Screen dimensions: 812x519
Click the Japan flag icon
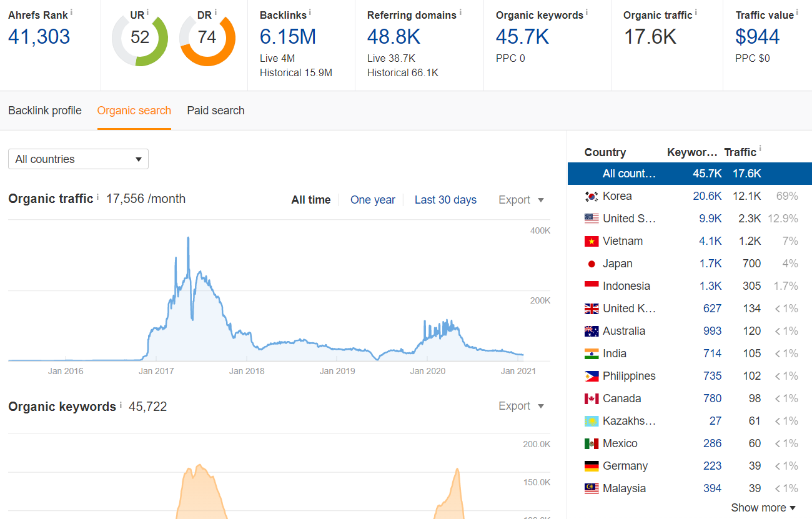[591, 263]
